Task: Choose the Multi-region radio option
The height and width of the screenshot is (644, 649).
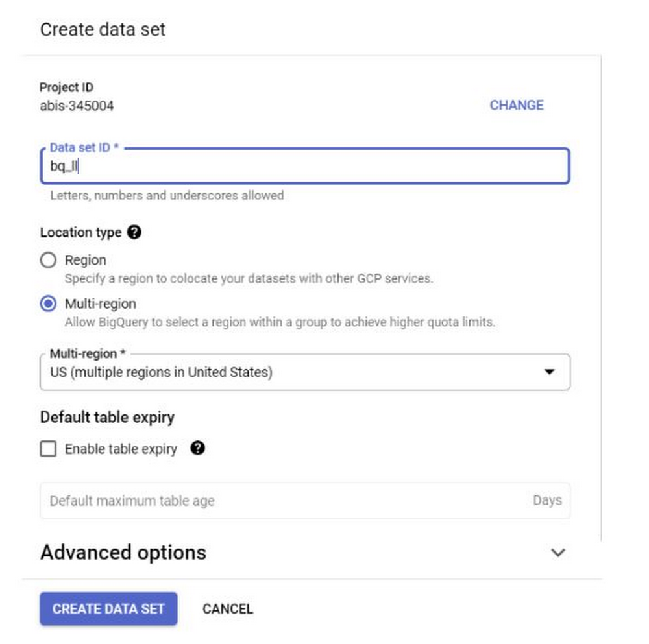Action: 48,304
